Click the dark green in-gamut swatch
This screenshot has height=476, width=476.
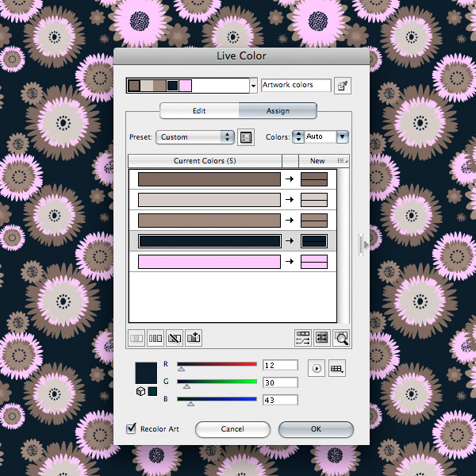(x=152, y=391)
